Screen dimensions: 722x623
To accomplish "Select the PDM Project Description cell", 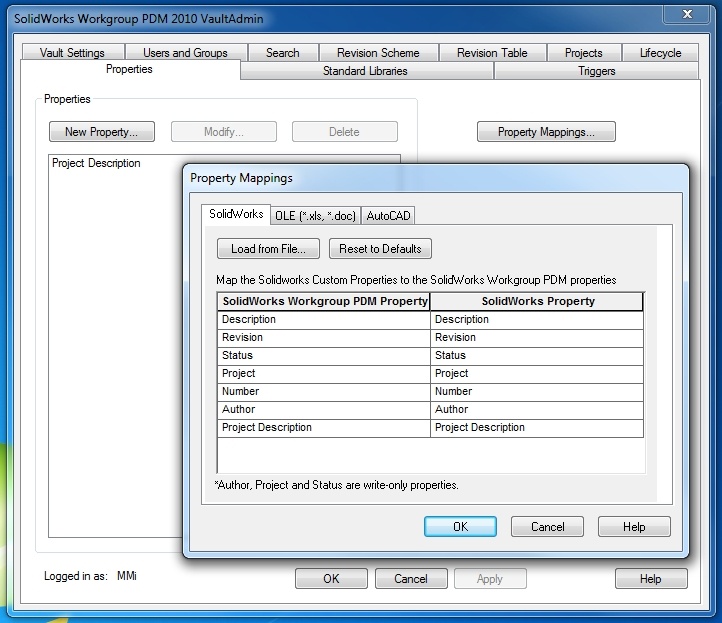I will click(x=324, y=427).
